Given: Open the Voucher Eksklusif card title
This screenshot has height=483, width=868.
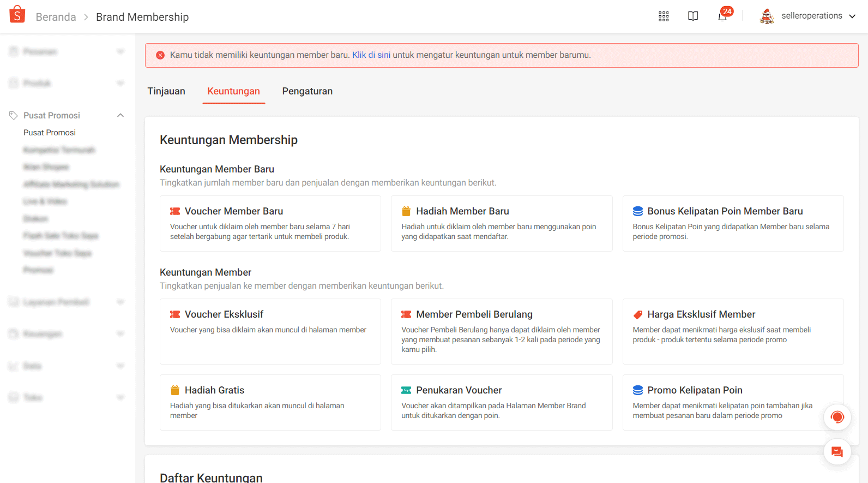Looking at the screenshot, I should click(x=224, y=314).
